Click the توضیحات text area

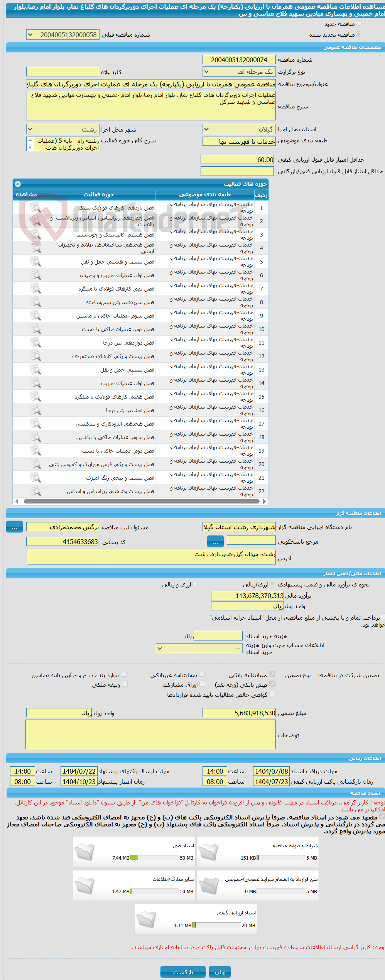coord(151,735)
